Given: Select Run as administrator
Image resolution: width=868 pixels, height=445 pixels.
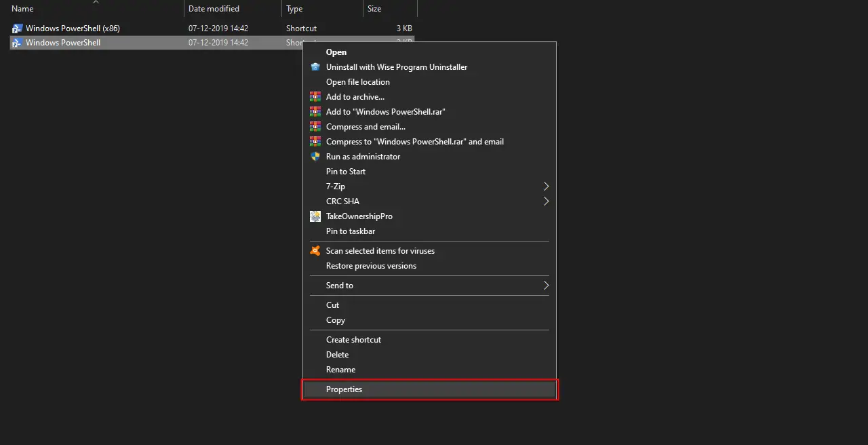Looking at the screenshot, I should [429, 157].
